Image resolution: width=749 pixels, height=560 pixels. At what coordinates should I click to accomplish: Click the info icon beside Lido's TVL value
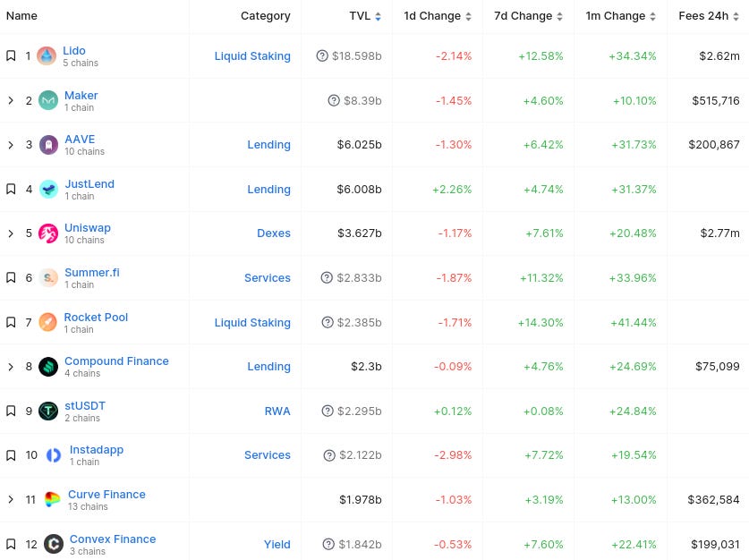(322, 55)
